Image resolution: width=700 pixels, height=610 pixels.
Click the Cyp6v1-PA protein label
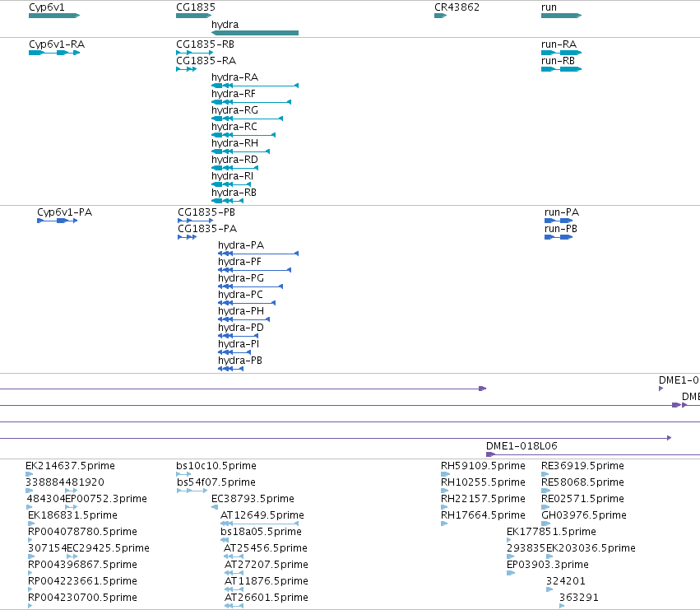click(65, 212)
